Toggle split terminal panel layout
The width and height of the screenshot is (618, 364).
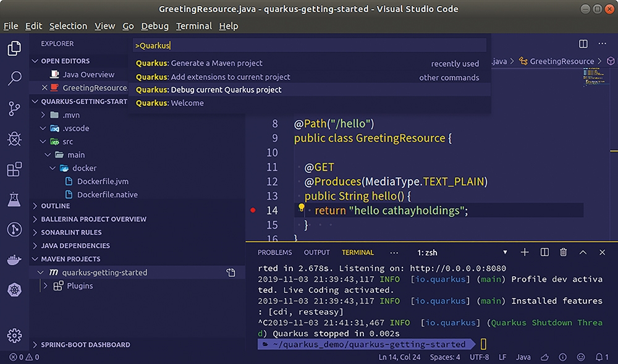click(544, 252)
